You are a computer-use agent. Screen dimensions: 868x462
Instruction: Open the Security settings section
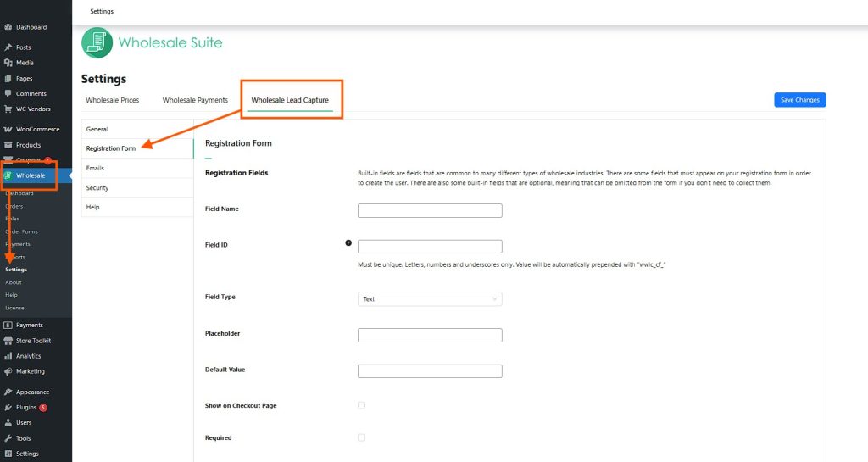click(x=97, y=187)
